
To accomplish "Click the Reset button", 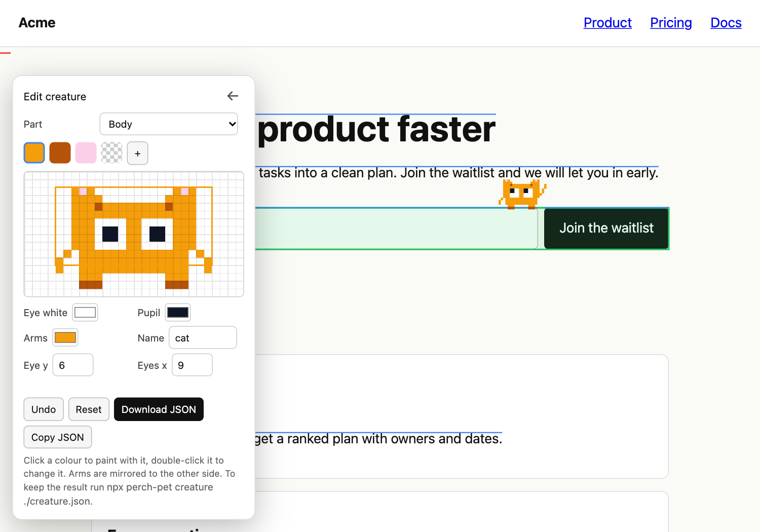I will [89, 409].
